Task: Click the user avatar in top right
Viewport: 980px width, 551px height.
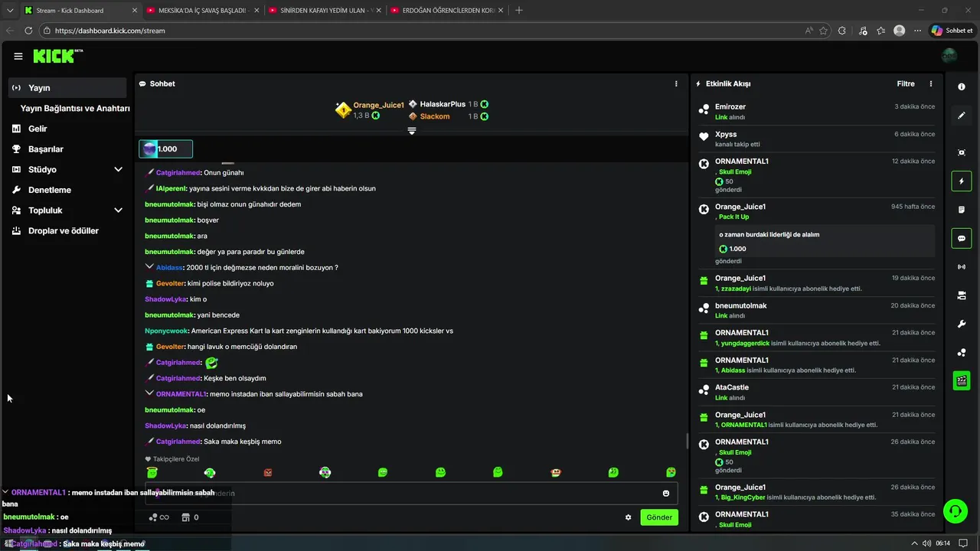Action: [x=949, y=56]
